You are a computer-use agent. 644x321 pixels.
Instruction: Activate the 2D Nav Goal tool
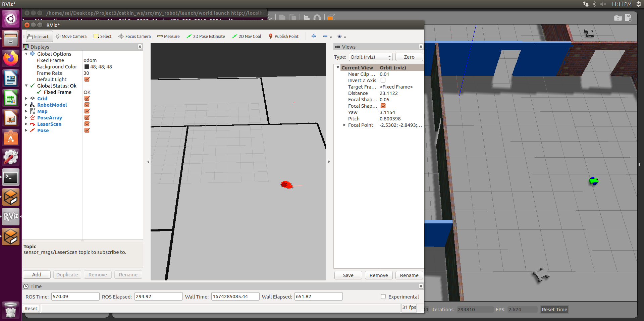(x=247, y=36)
